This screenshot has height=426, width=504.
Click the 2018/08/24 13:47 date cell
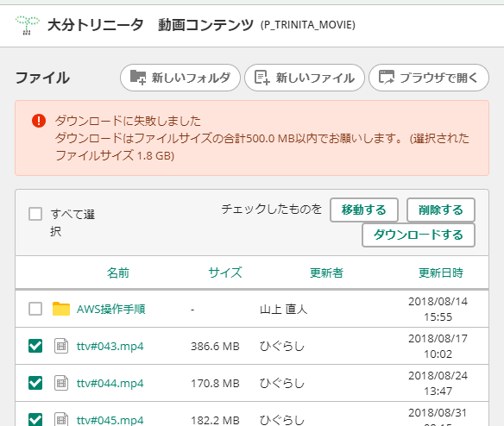point(438,383)
